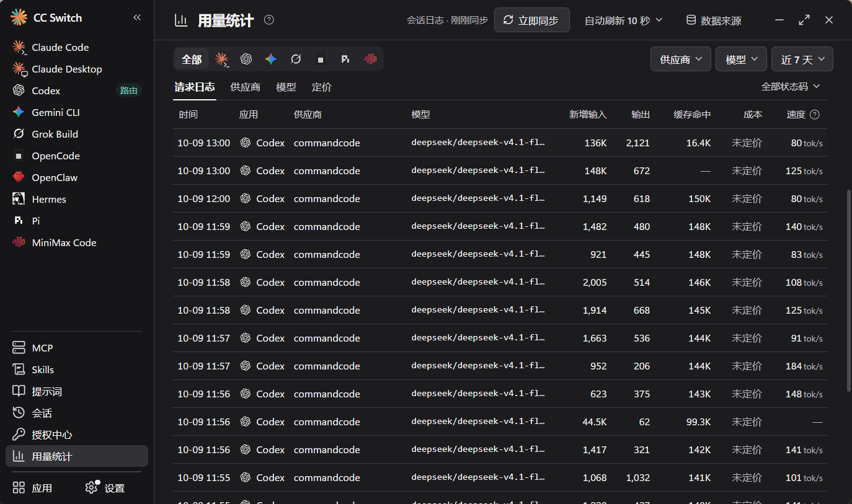Filter by Claude Code app icon
This screenshot has width=852, height=504.
pyautogui.click(x=221, y=59)
